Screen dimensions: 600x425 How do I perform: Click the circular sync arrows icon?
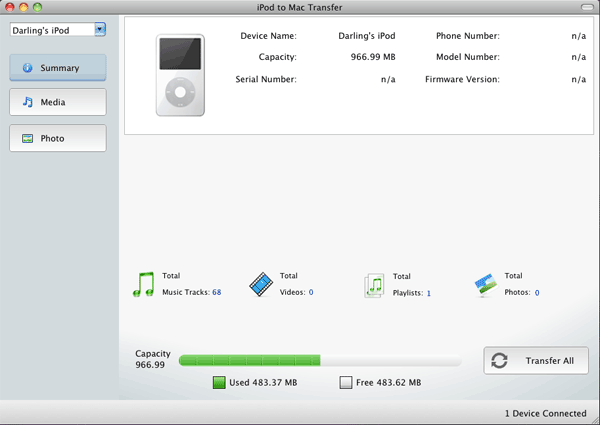point(499,360)
